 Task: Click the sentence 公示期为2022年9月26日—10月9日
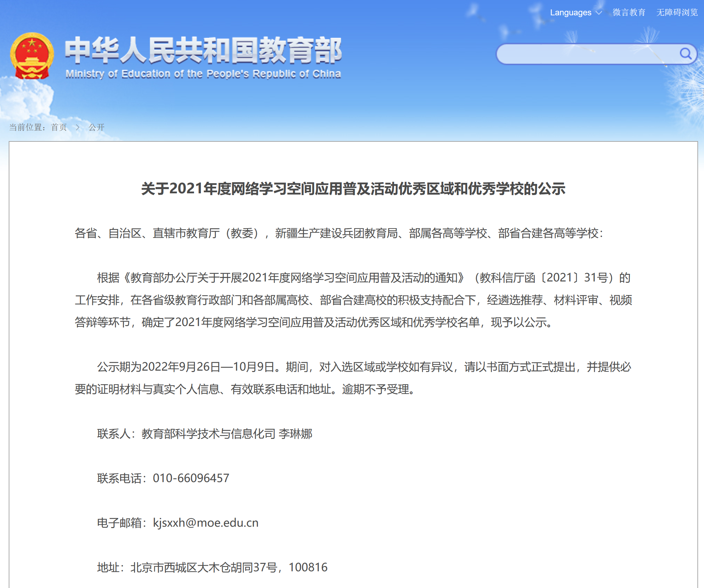[186, 367]
